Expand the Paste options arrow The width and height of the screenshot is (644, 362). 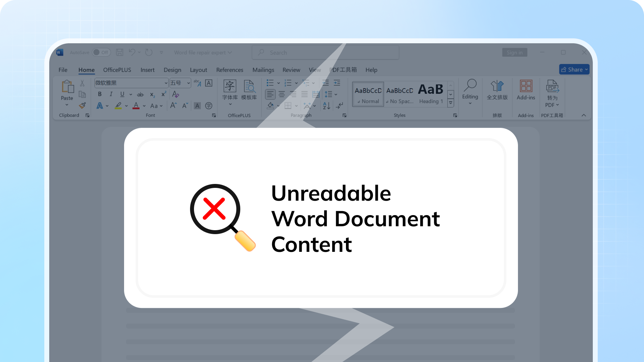pos(67,105)
